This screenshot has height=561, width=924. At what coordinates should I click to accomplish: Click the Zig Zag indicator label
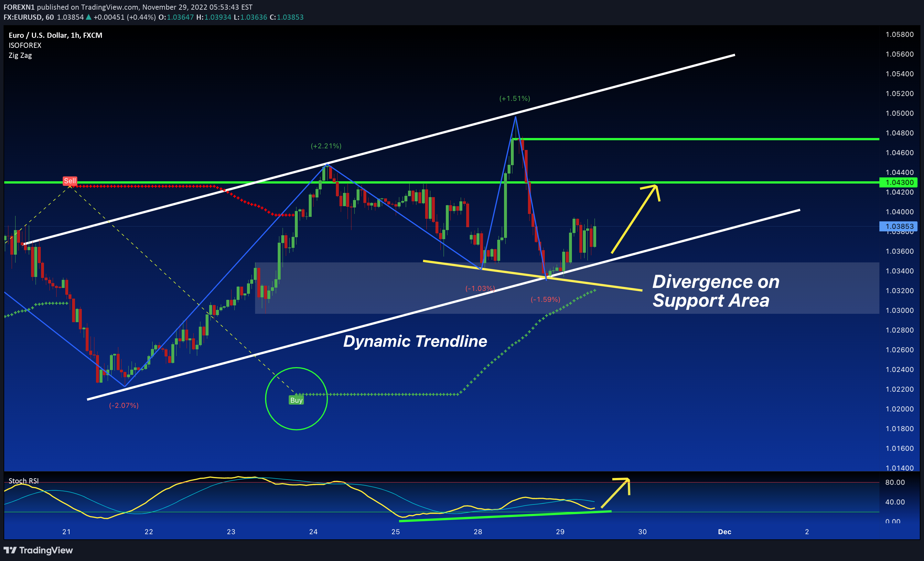(x=20, y=56)
